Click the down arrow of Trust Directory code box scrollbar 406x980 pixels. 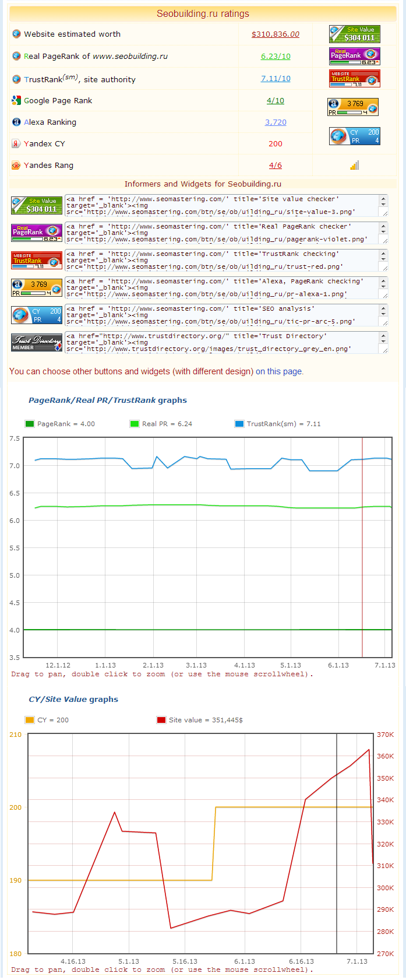(383, 342)
